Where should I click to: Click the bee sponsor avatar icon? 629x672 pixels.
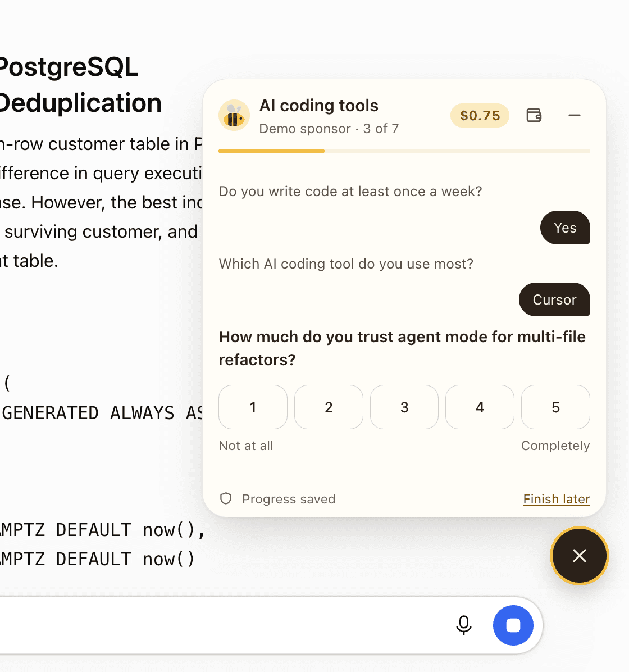(x=234, y=116)
